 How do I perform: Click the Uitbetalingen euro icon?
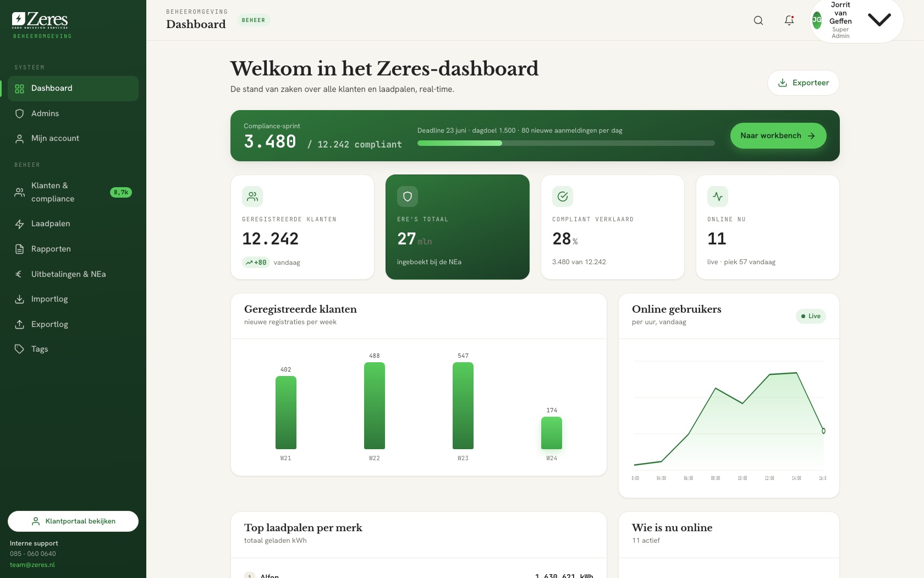[x=20, y=274]
